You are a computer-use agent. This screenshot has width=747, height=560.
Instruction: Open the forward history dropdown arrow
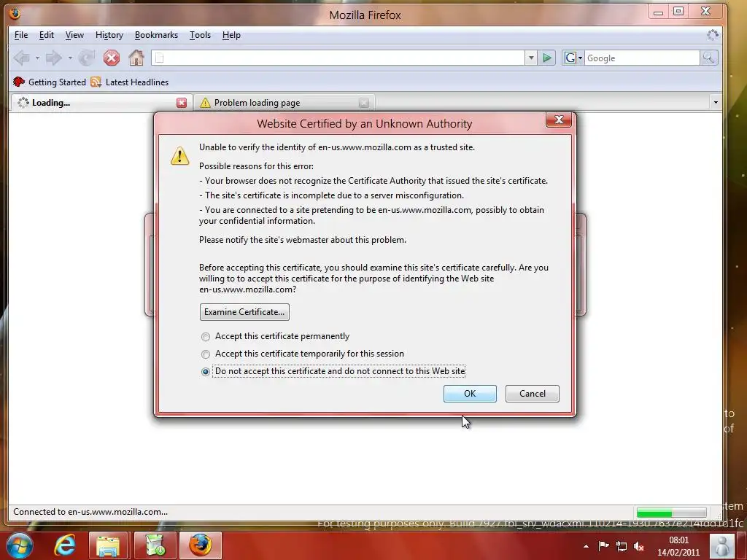click(x=70, y=58)
